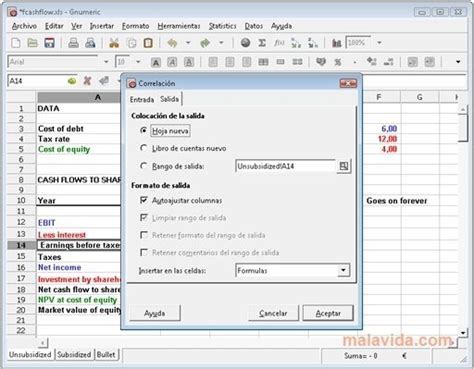The image size is (474, 369).
Task: Close the Correlación dialog
Action: click(x=348, y=83)
